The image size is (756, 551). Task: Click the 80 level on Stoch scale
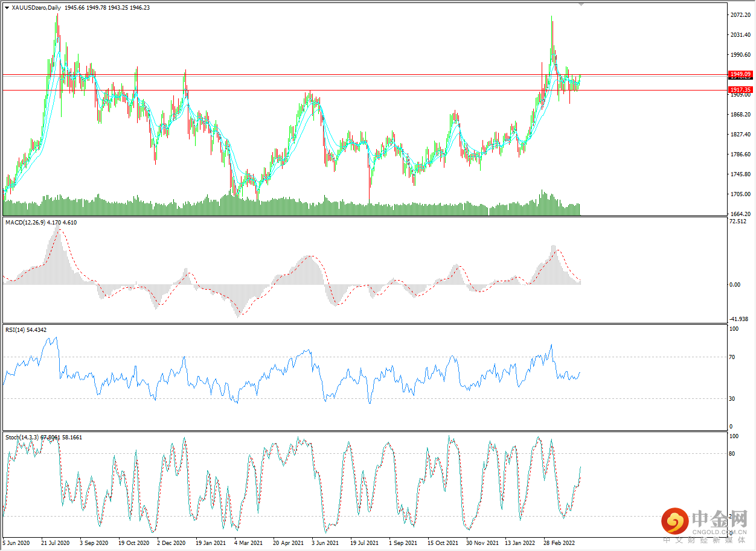click(x=733, y=454)
